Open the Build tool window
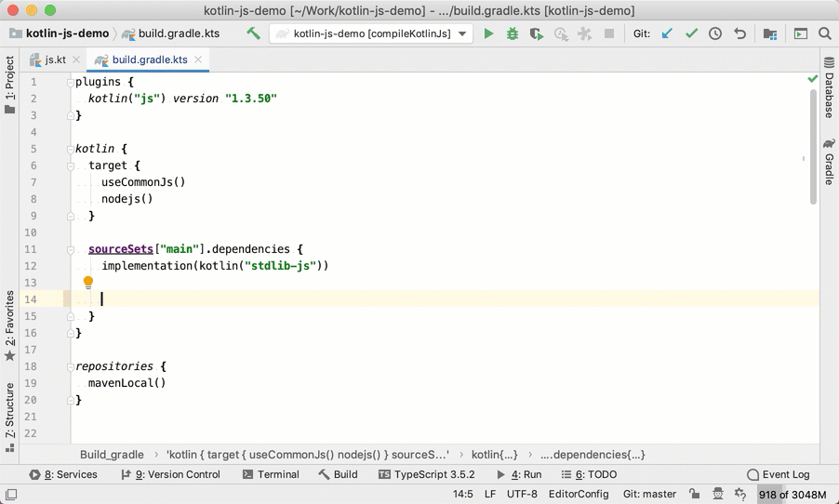 click(x=339, y=474)
